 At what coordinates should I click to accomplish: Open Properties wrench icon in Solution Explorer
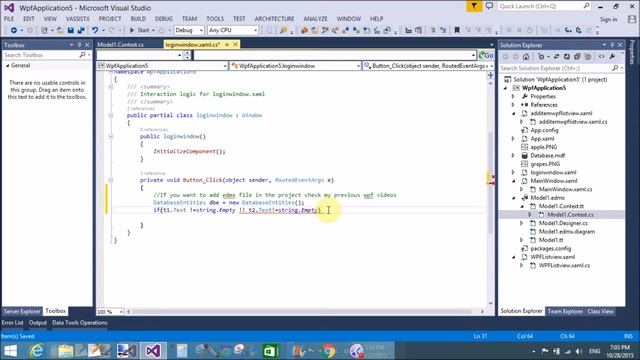click(x=612, y=57)
